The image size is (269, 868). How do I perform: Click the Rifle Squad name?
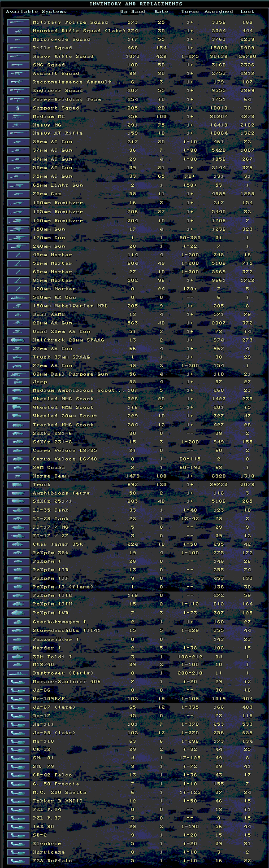click(52, 48)
